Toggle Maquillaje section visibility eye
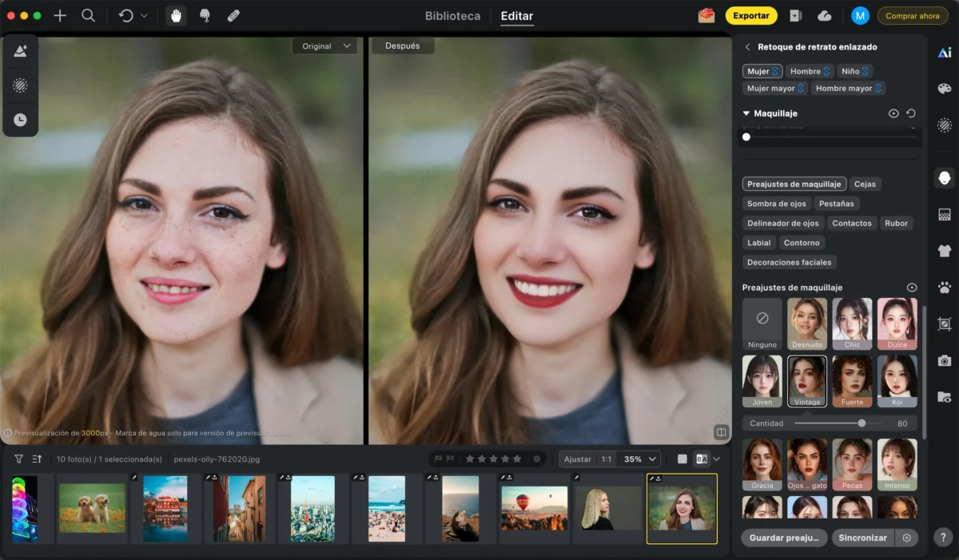 tap(893, 113)
